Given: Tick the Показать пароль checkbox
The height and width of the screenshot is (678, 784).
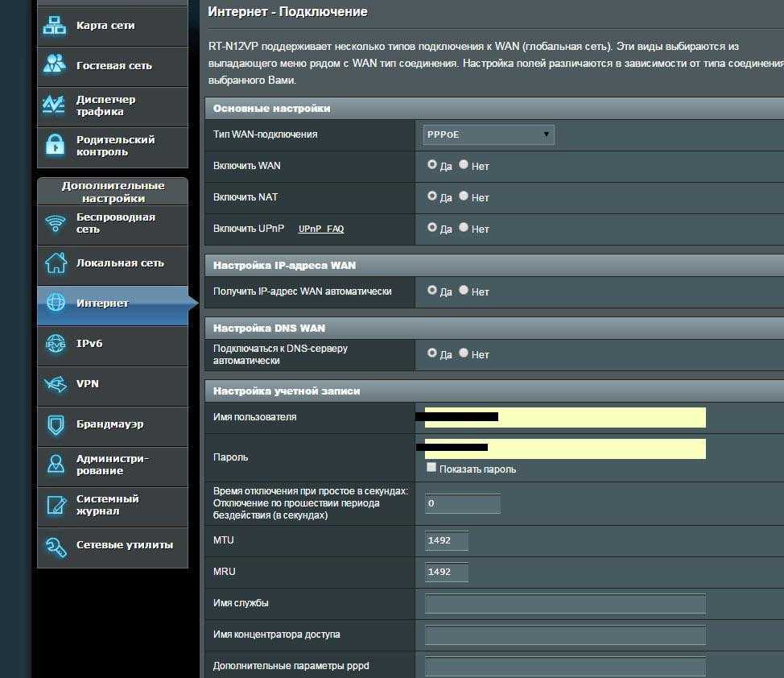Looking at the screenshot, I should [431, 467].
